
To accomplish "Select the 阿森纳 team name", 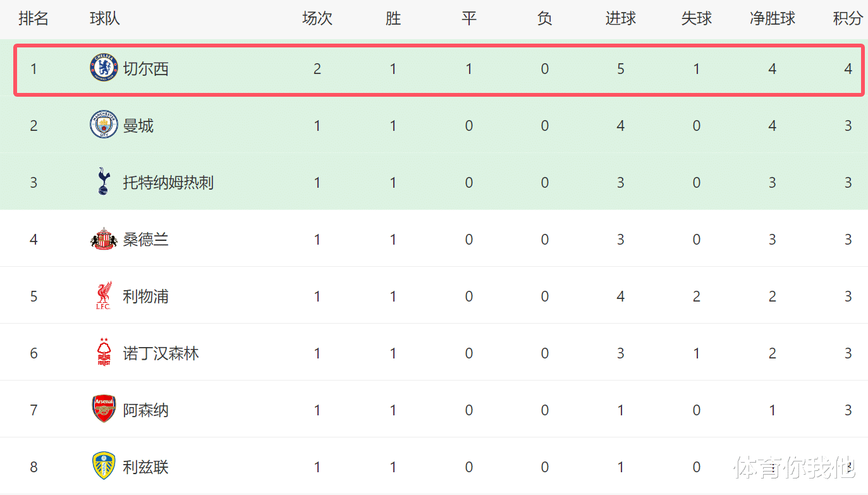I will pyautogui.click(x=146, y=410).
